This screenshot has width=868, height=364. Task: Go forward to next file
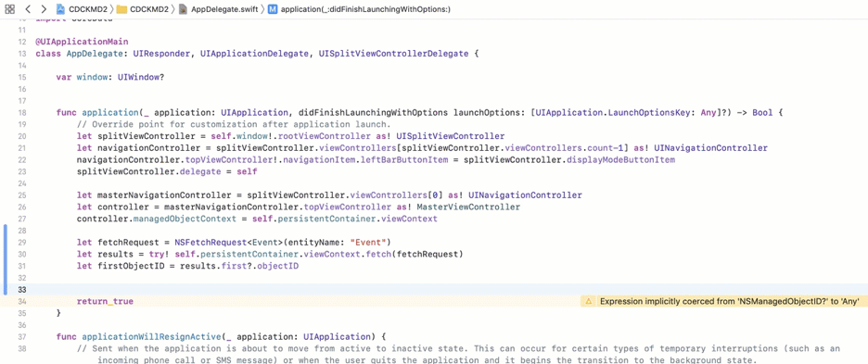point(44,9)
